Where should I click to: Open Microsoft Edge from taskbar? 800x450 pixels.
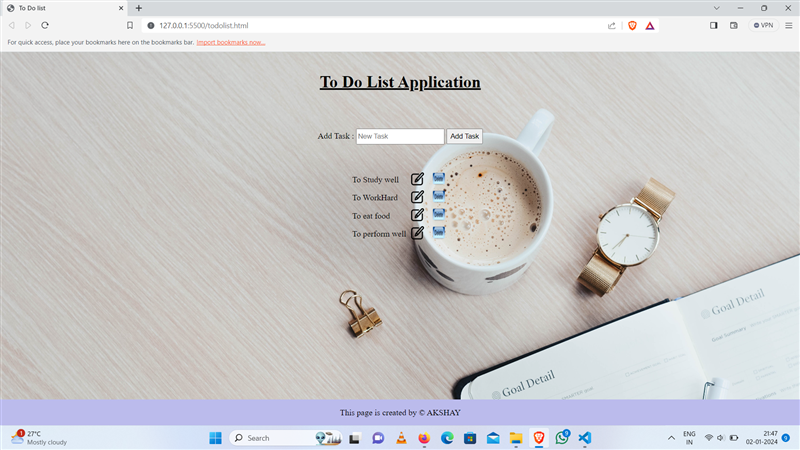click(447, 438)
